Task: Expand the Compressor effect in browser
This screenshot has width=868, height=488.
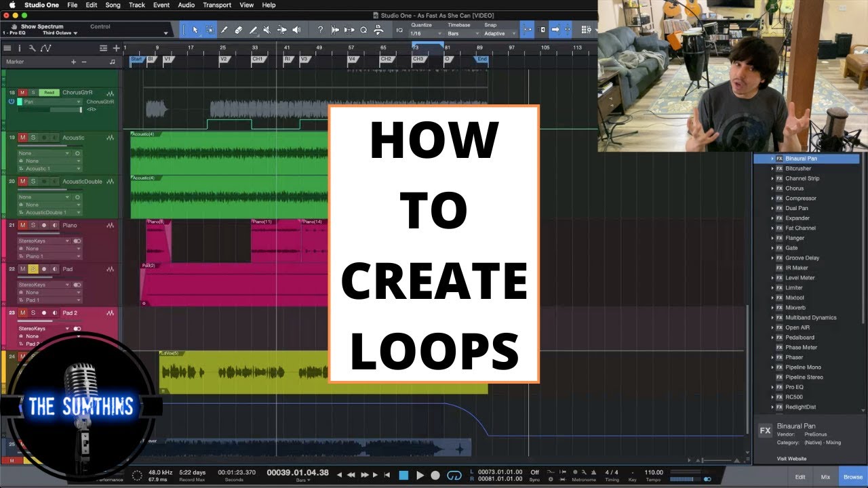Action: tap(772, 198)
